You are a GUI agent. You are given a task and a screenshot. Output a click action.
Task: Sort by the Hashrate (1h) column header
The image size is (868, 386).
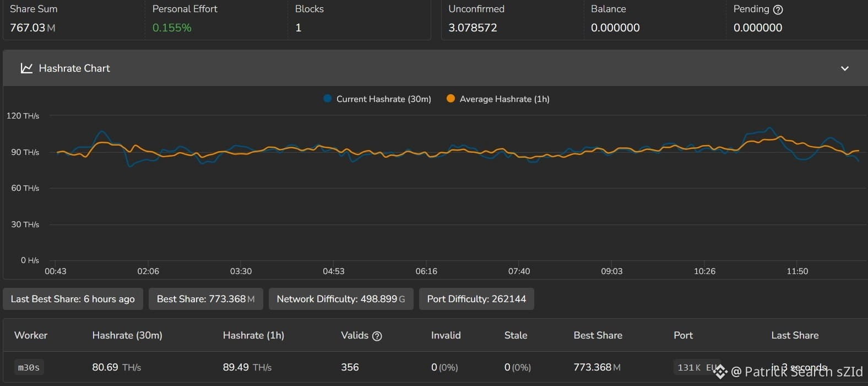253,335
